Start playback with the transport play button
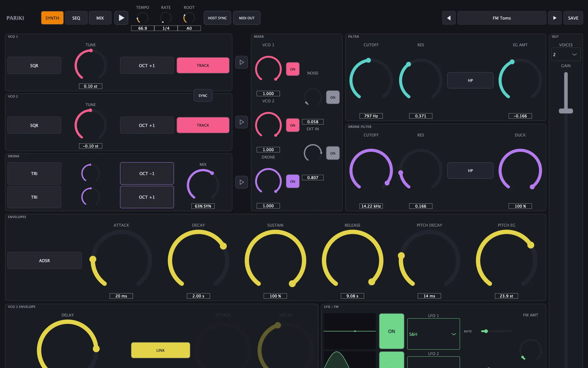588x368 pixels. coord(121,18)
